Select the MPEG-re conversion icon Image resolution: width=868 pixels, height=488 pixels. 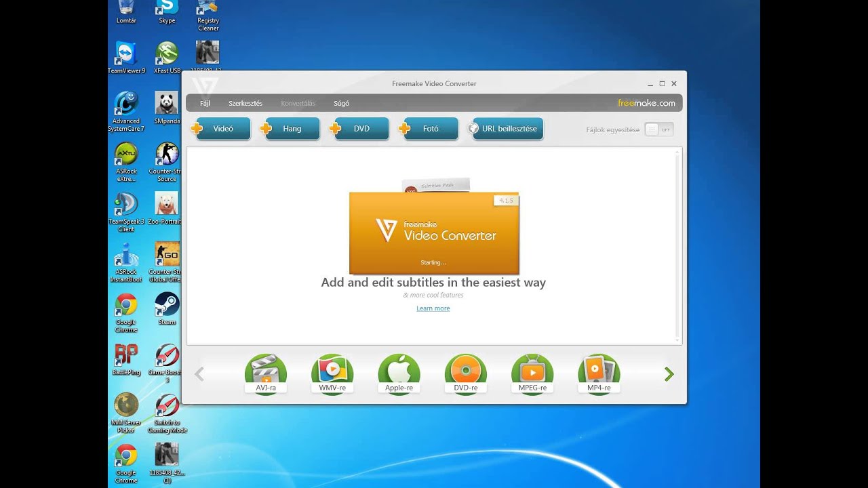[532, 374]
